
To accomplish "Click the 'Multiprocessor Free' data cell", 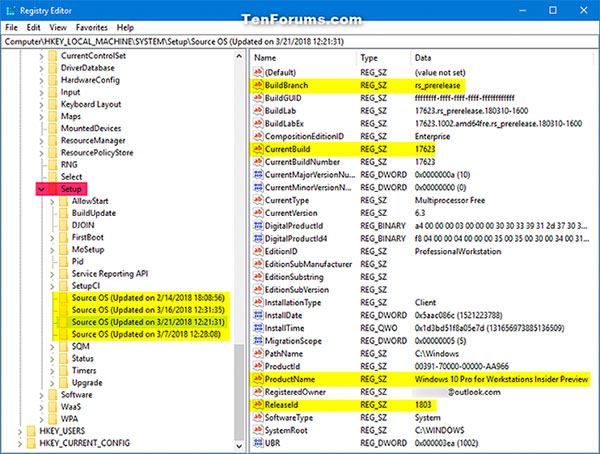I will coord(450,200).
